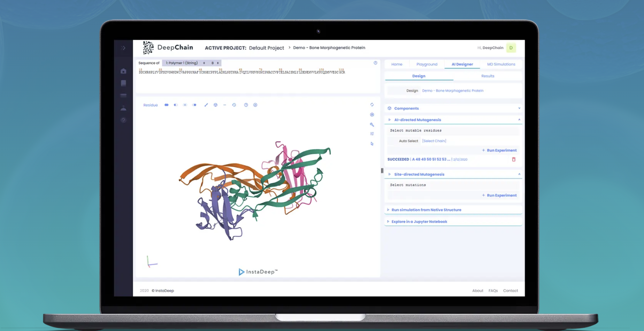Image resolution: width=644 pixels, height=331 pixels.
Task: Open the About footer link
Action: pyautogui.click(x=477, y=291)
